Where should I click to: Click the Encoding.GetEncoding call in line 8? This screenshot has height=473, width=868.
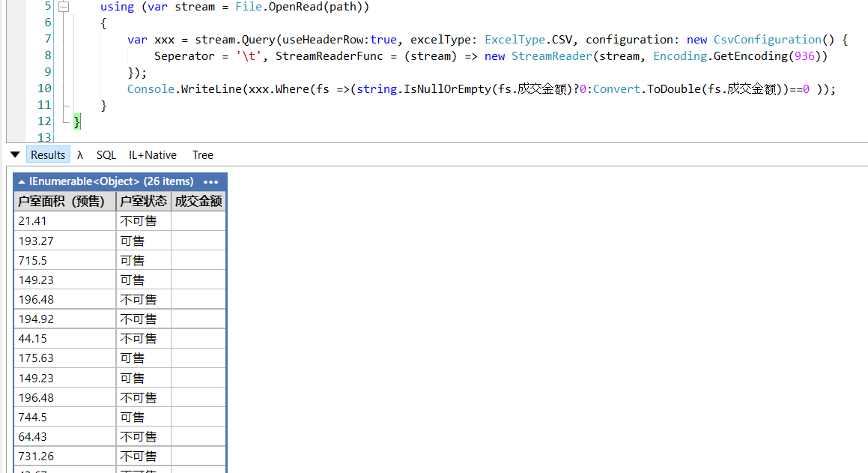pyautogui.click(x=720, y=56)
